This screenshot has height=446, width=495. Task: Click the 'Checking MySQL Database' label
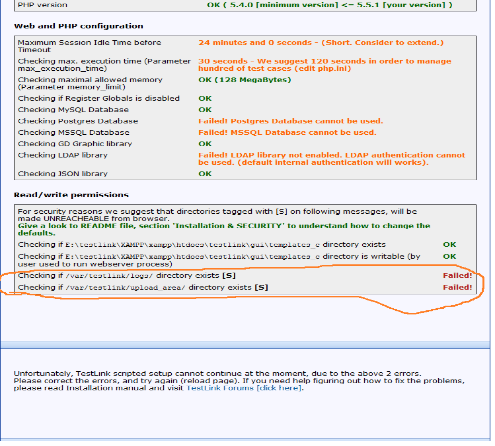pyautogui.click(x=73, y=110)
